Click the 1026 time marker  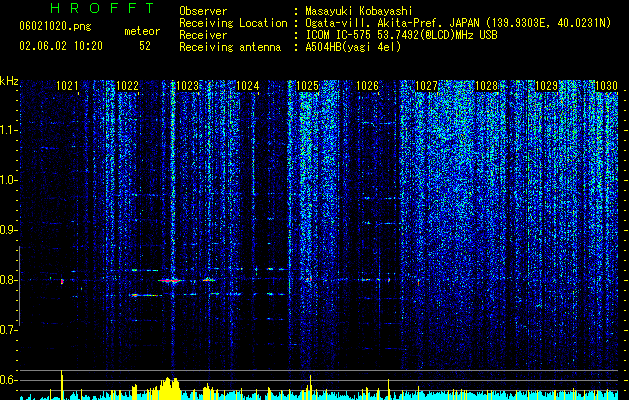[367, 86]
